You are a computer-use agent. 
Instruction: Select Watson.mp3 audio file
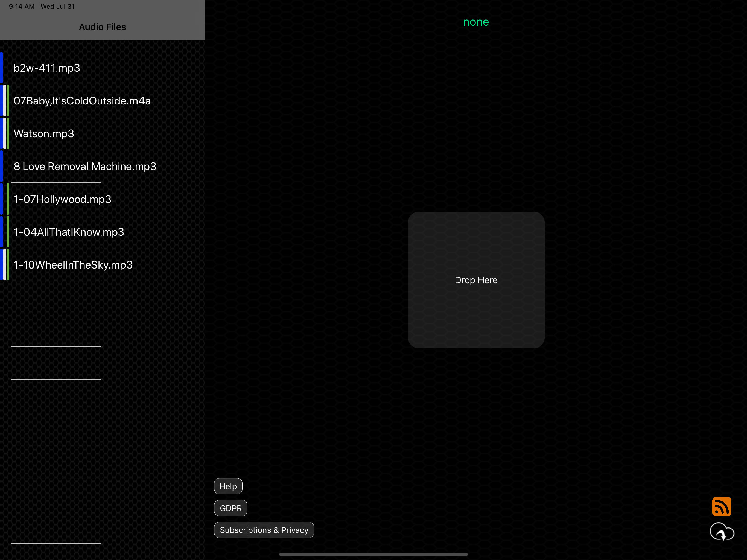pyautogui.click(x=103, y=133)
